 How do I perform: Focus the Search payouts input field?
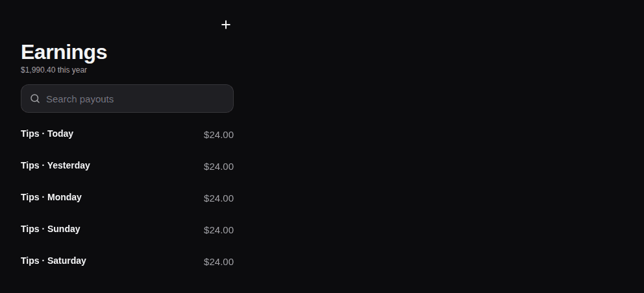[127, 99]
